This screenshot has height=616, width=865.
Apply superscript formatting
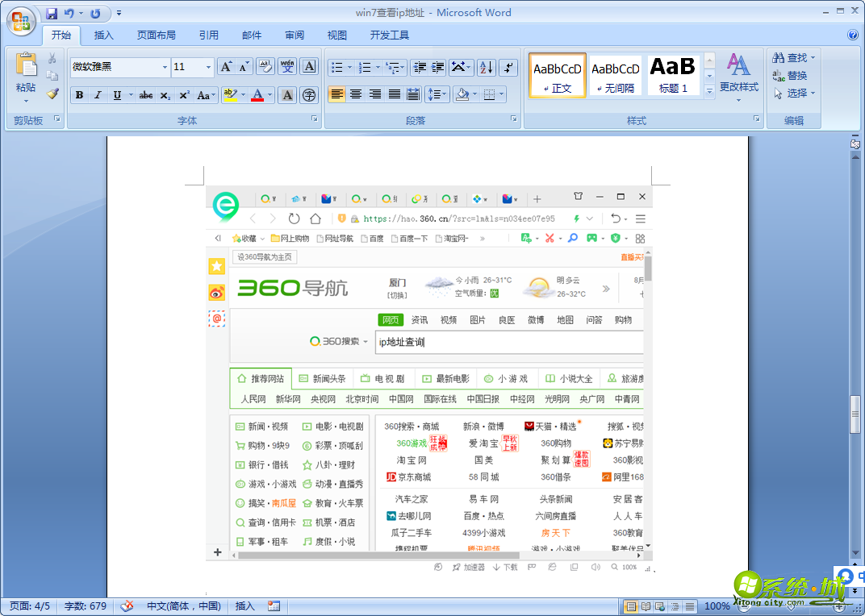185,94
